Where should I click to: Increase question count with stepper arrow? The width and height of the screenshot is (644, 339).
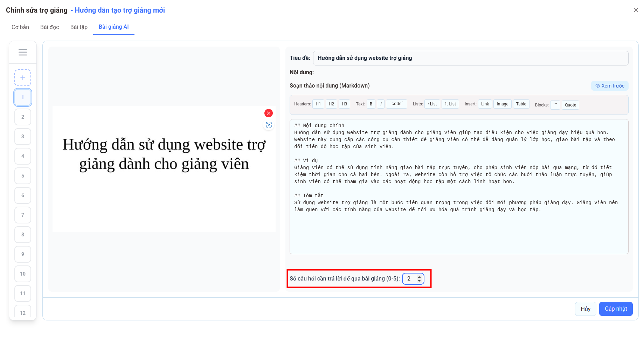coord(419,277)
